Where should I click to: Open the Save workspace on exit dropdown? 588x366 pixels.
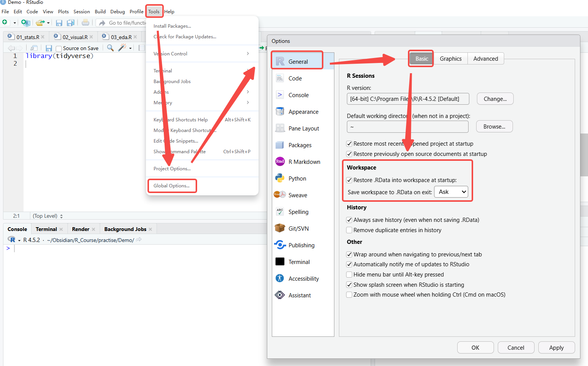point(451,192)
